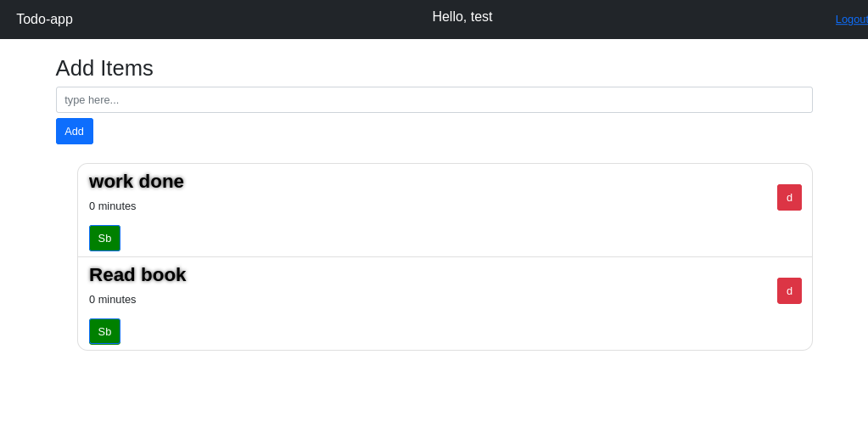
Task: Click the dark top navigation bar
Action: click(x=255, y=20)
